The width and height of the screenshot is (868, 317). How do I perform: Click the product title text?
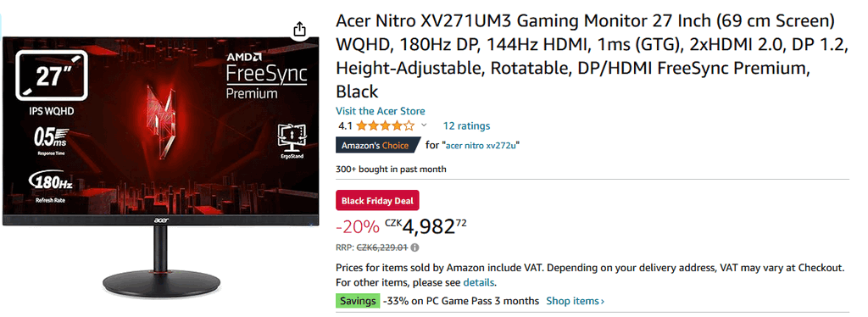(x=593, y=56)
